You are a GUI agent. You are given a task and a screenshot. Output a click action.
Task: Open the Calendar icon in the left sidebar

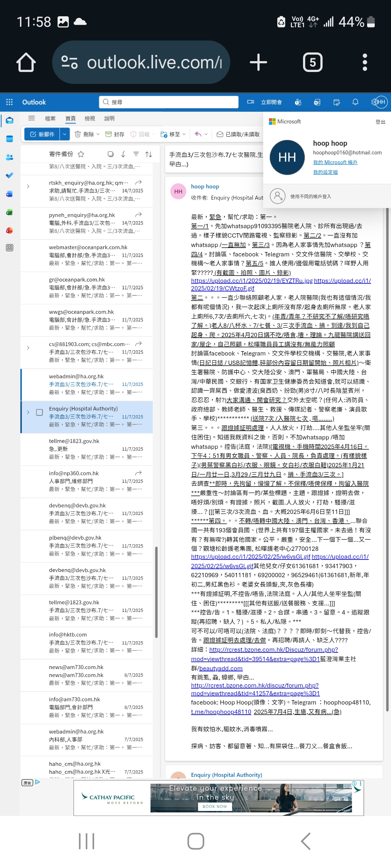9,139
